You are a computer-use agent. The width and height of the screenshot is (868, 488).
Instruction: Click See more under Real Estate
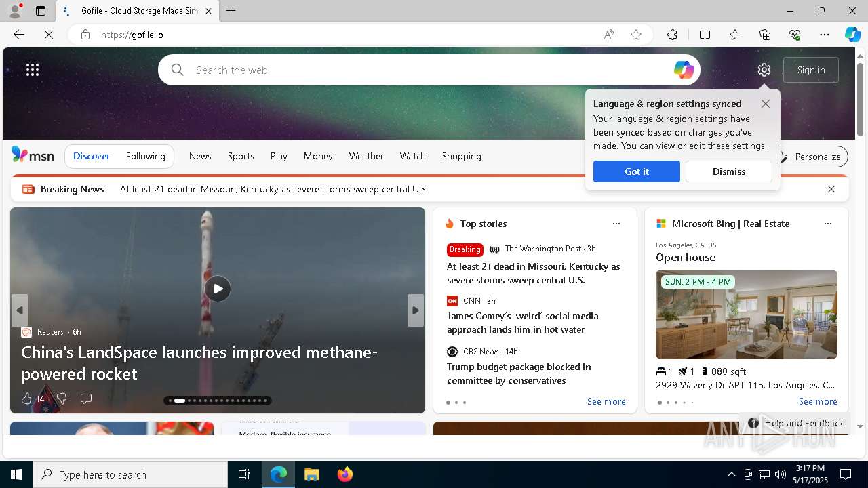click(x=818, y=401)
